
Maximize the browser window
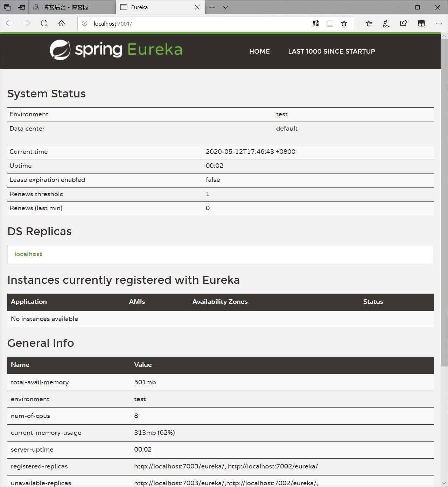(418, 7)
